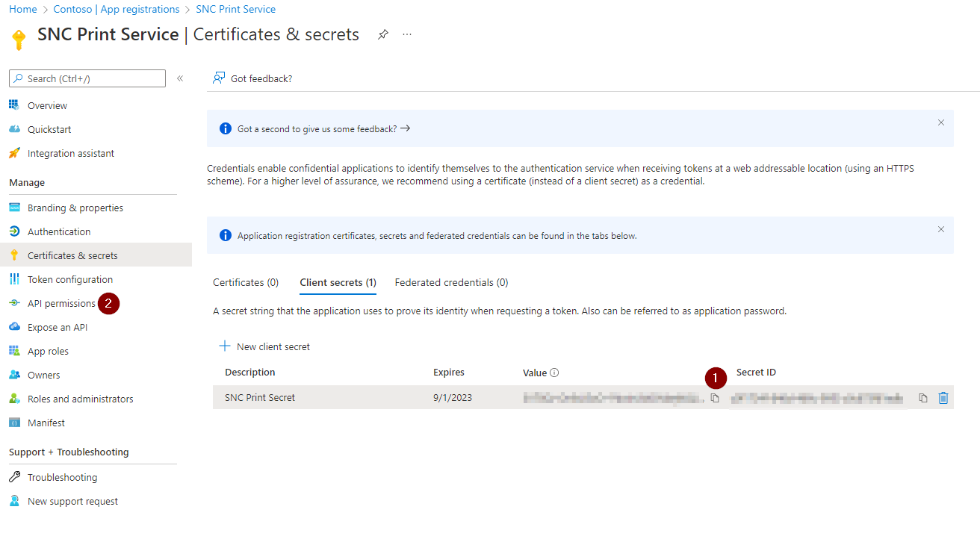Image resolution: width=980 pixels, height=545 pixels.
Task: Pin the Certificates & secrets page
Action: [x=383, y=35]
